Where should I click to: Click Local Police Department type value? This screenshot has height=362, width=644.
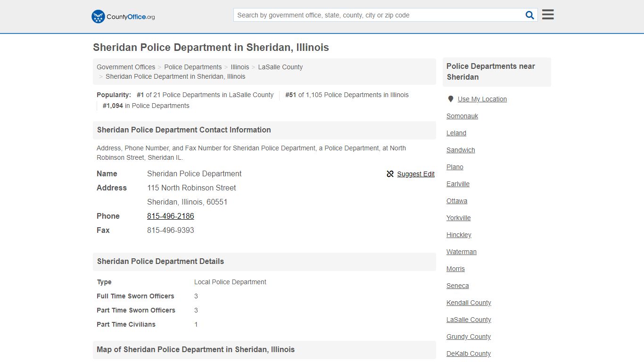pyautogui.click(x=230, y=282)
